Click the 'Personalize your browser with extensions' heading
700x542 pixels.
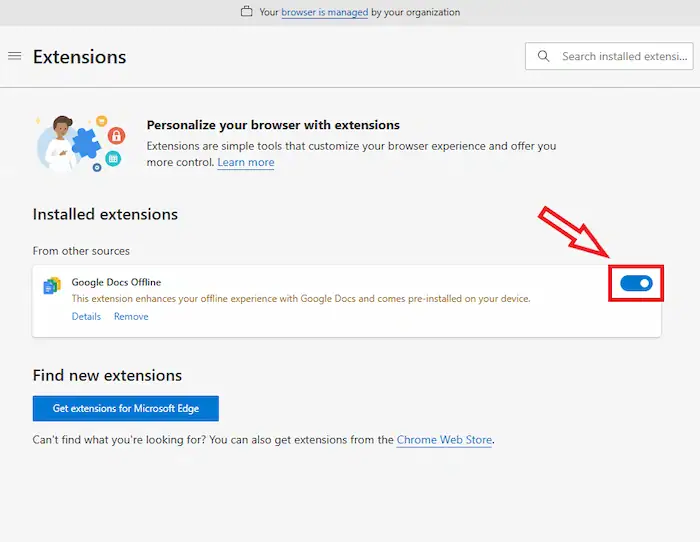(x=273, y=125)
